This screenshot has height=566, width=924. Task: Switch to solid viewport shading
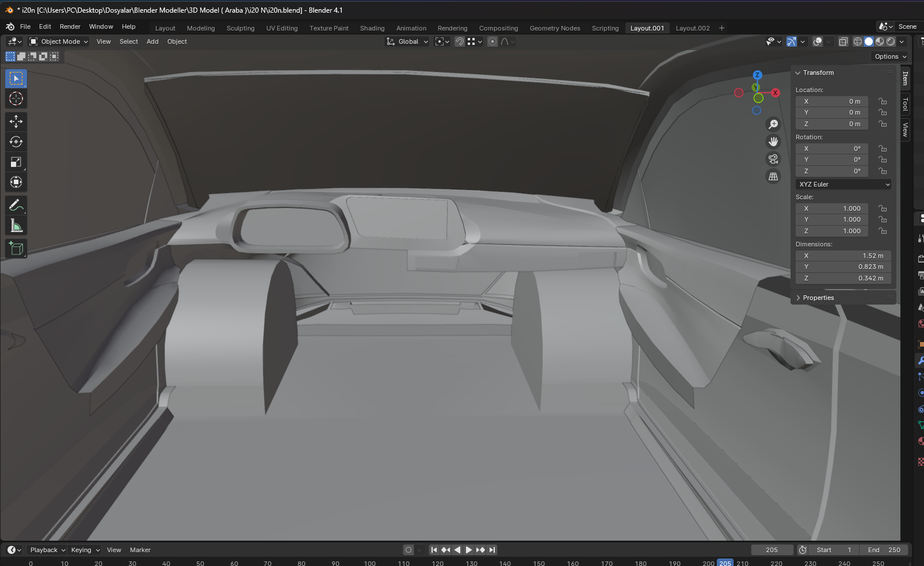869,41
